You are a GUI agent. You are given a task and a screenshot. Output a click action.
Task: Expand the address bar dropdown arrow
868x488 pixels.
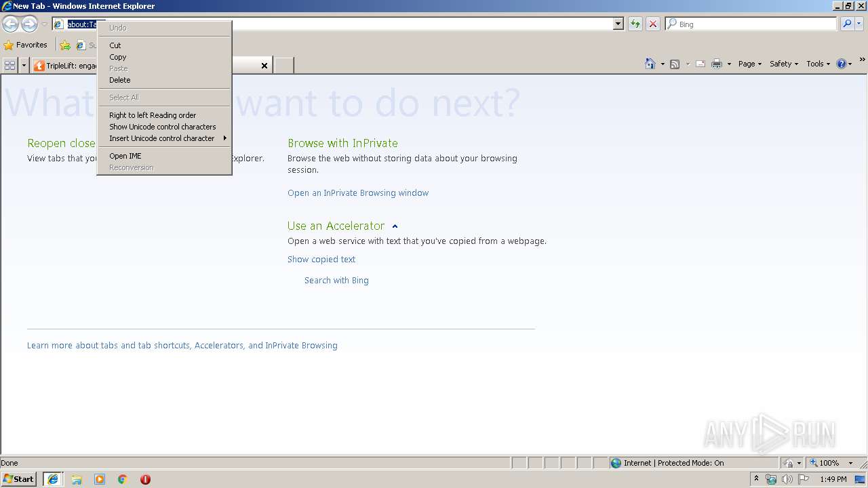tap(618, 24)
